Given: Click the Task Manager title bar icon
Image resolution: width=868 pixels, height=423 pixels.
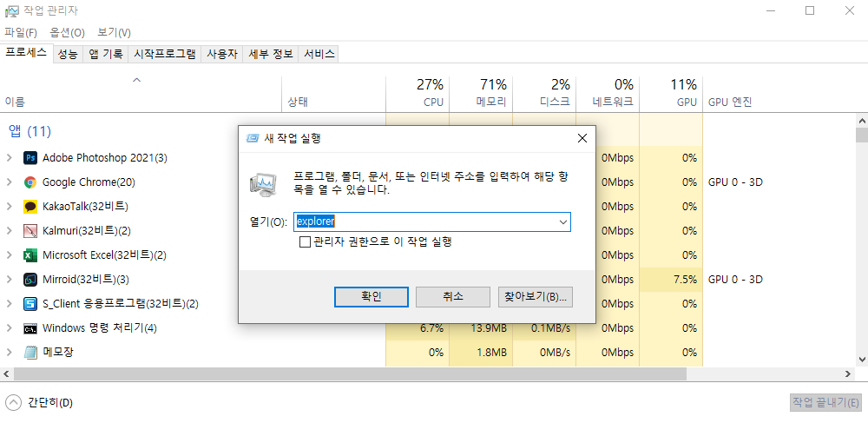Looking at the screenshot, I should (11, 10).
